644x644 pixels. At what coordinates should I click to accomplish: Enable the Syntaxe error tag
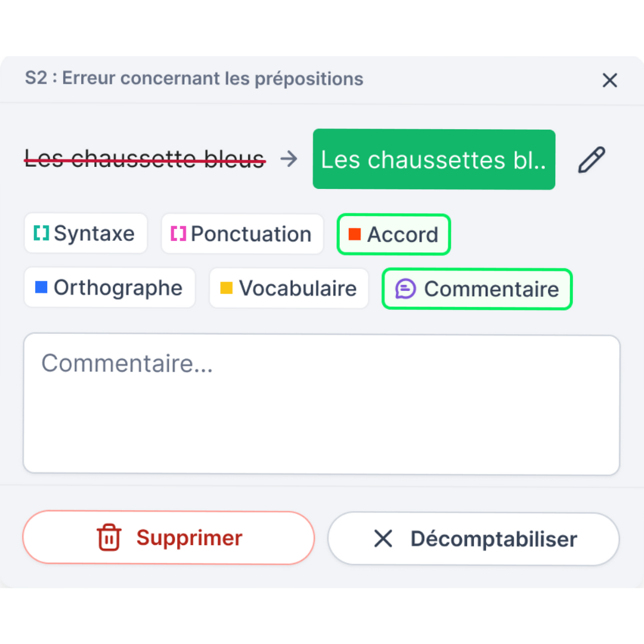tap(85, 233)
